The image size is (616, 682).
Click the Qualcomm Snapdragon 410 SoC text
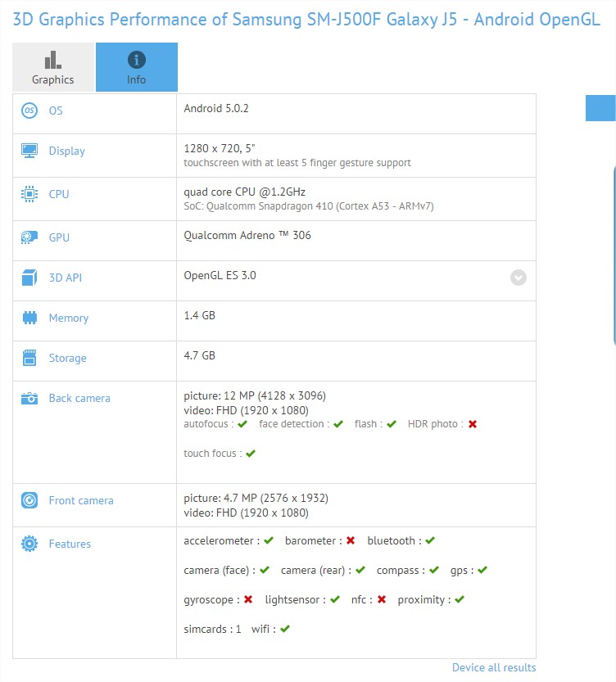(309, 206)
